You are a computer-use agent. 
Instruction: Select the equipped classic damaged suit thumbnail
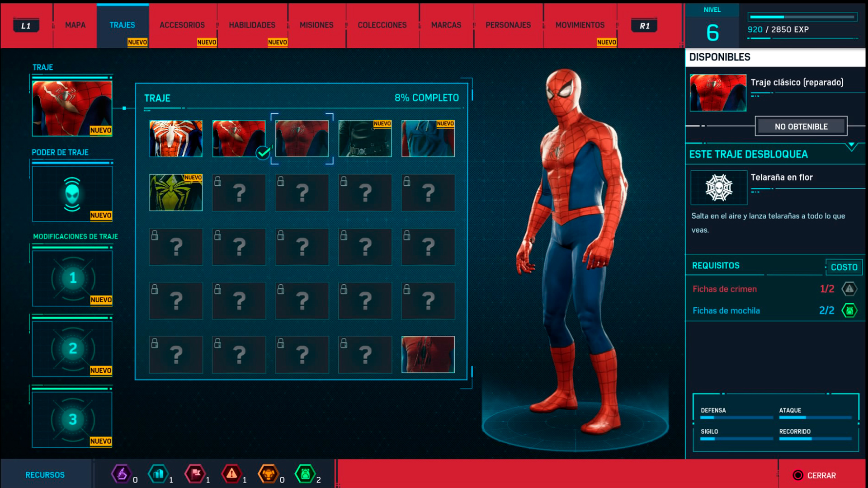[239, 139]
